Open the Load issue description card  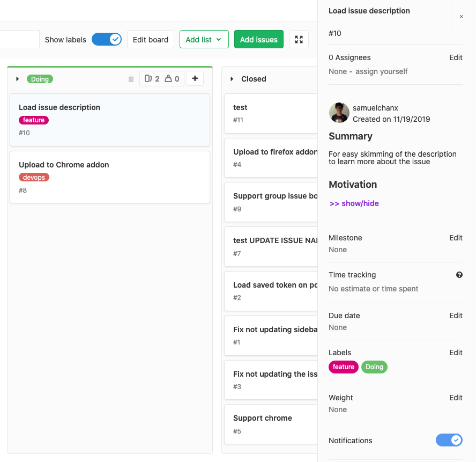109,120
